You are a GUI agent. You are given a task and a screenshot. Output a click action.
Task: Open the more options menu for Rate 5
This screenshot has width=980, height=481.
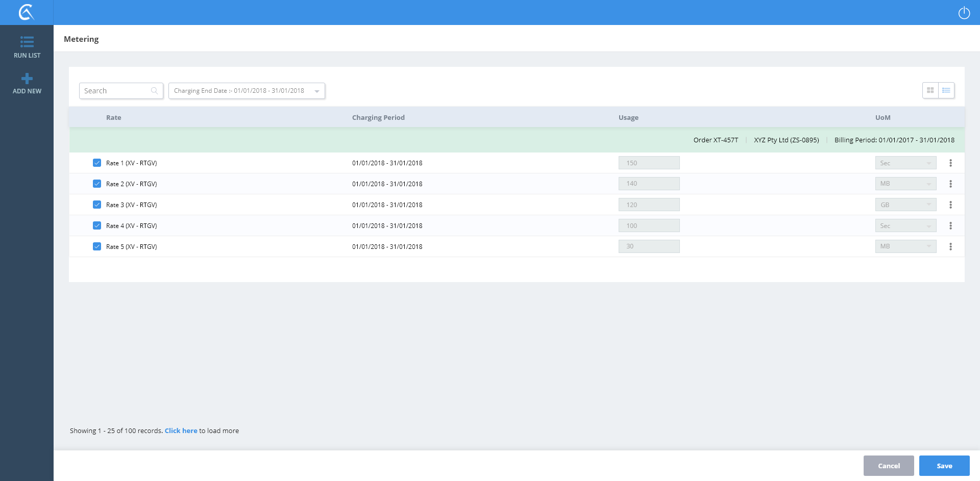tap(950, 247)
